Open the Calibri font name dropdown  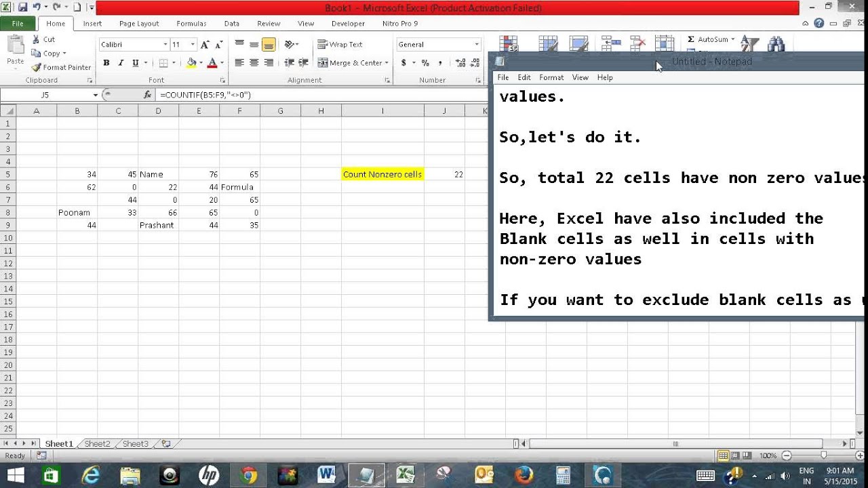[x=165, y=45]
